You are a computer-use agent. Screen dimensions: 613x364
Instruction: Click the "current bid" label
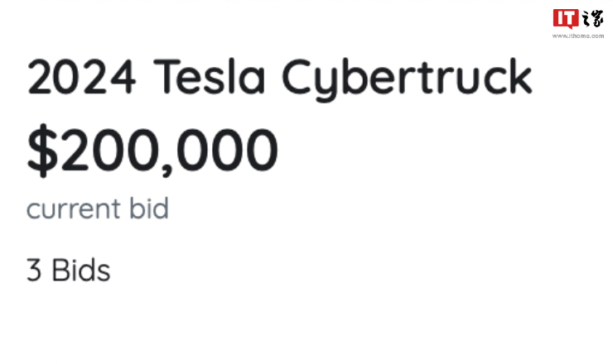pyautogui.click(x=98, y=208)
